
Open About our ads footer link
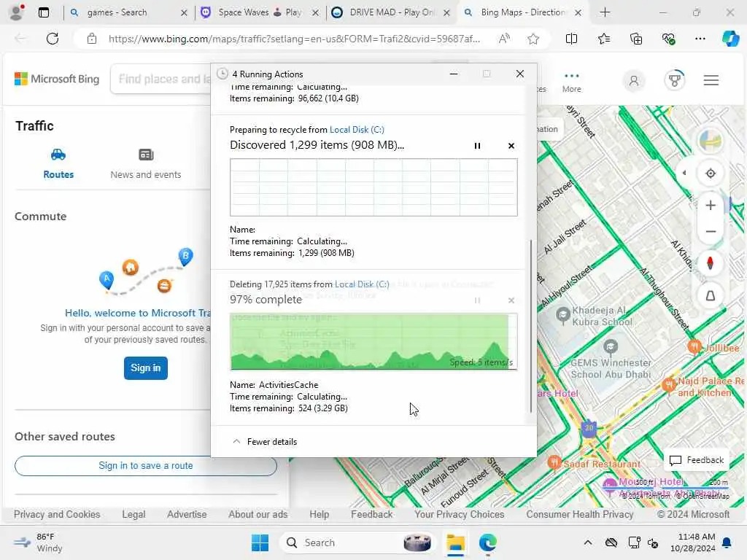tap(258, 514)
